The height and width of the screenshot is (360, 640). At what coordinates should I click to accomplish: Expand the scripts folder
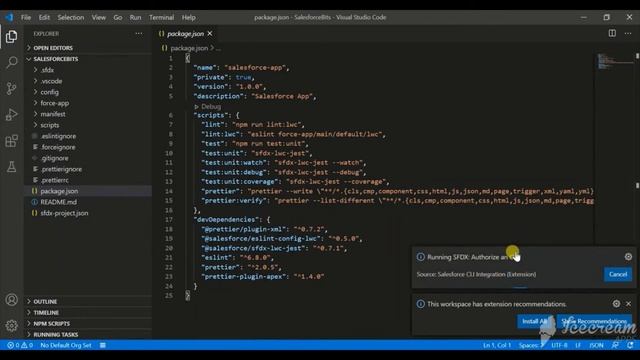[49, 125]
